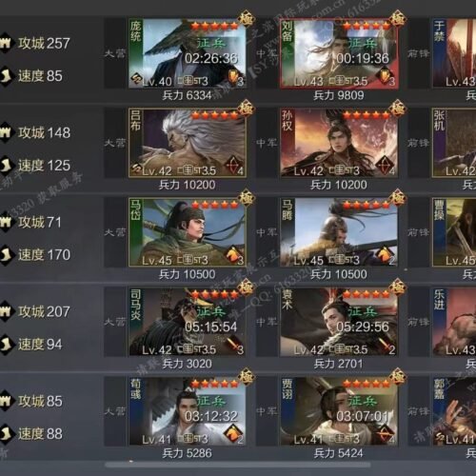This screenshot has height=476, width=476.
Task: Click the 极 badge on 孙权's card
Action: [398, 109]
